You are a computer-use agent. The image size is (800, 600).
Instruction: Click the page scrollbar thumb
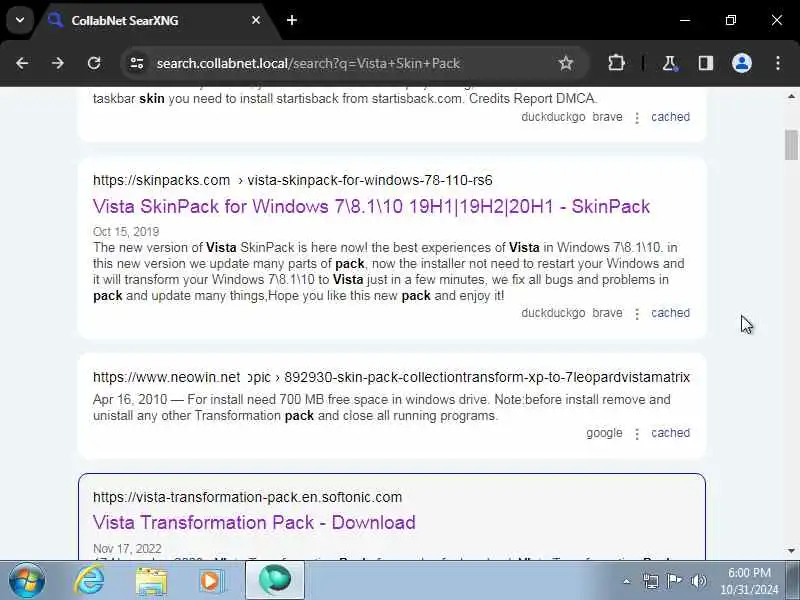pyautogui.click(x=791, y=145)
